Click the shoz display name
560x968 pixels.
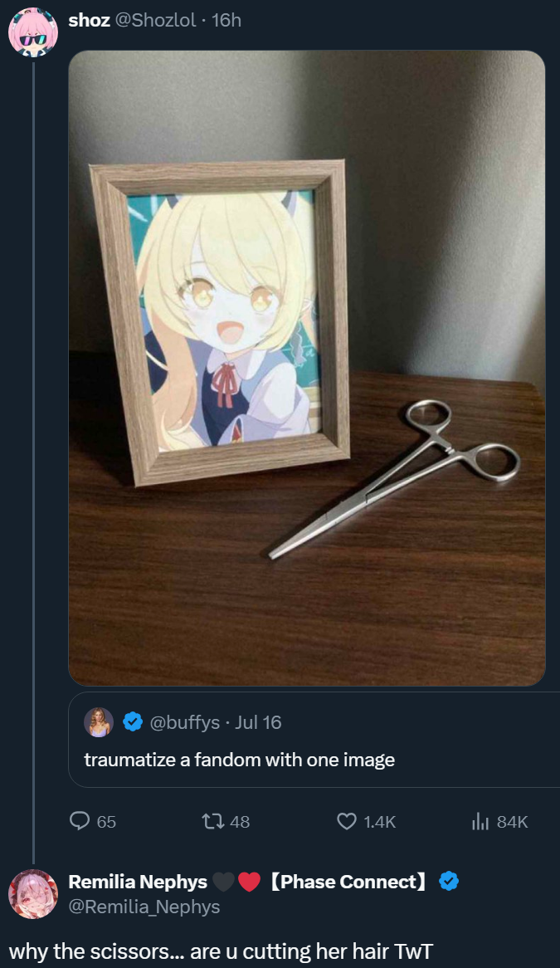coord(89,21)
